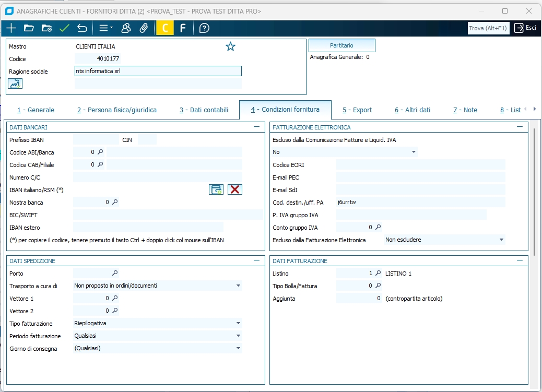
Task: Expand the Trasporto a cura di dropdown
Action: click(x=238, y=286)
